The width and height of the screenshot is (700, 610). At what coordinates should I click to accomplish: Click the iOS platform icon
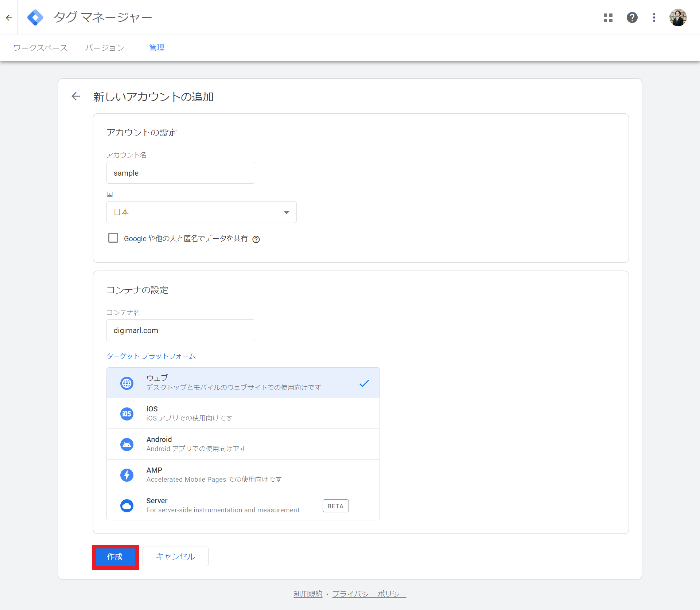pos(127,414)
